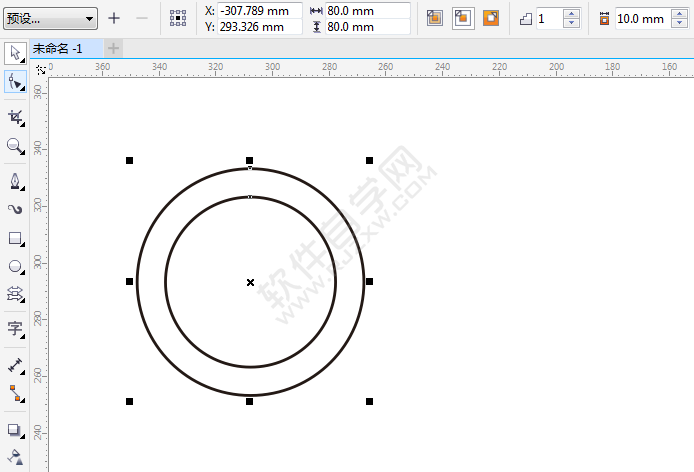Open the 预设 presets dropdown

(x=49, y=18)
